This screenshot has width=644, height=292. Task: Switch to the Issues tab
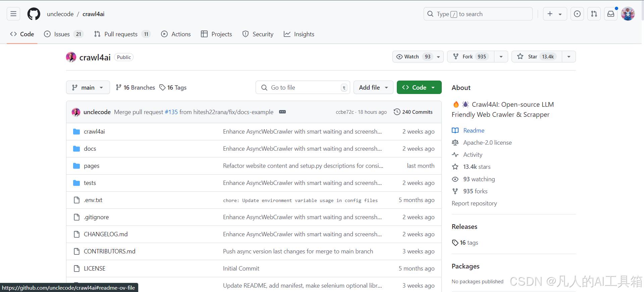click(x=64, y=34)
